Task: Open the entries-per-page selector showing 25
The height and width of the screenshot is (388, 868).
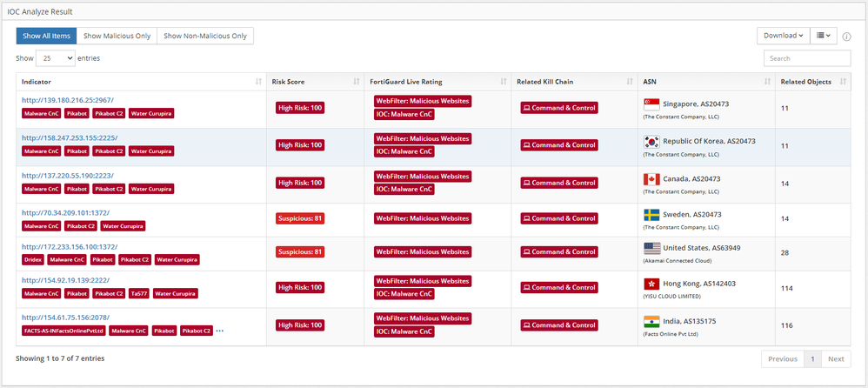Action: pyautogui.click(x=56, y=58)
